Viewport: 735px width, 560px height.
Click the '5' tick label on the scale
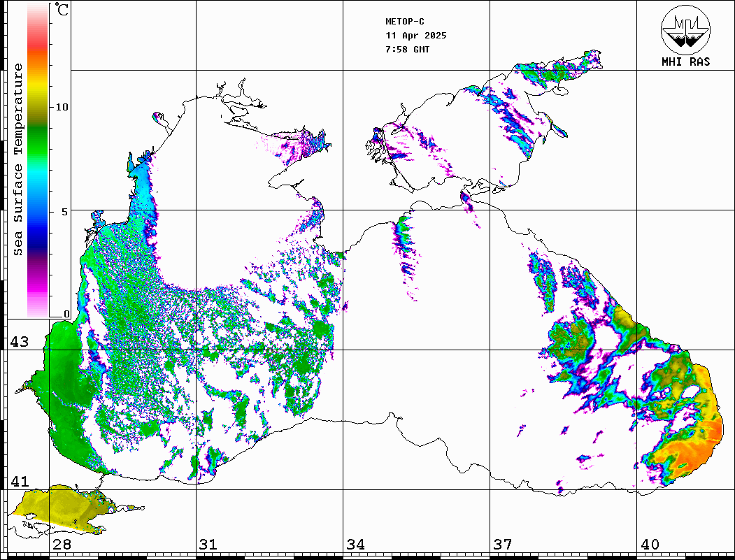point(64,212)
